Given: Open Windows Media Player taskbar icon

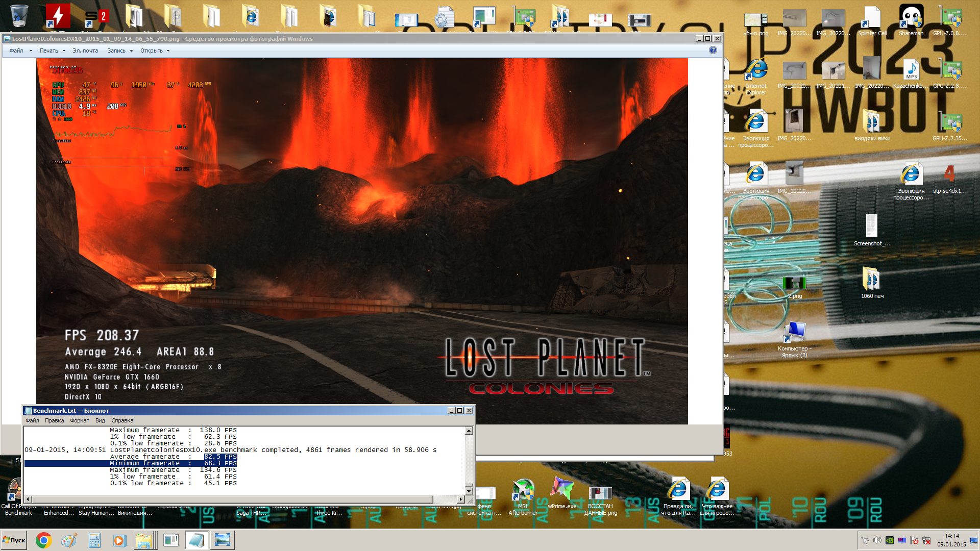Looking at the screenshot, I should coord(119,540).
